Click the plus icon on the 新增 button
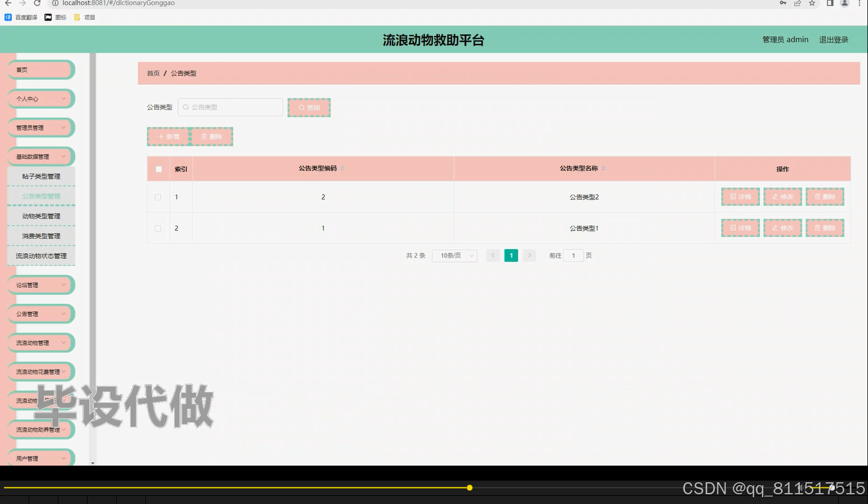This screenshot has height=504, width=868. (x=161, y=136)
